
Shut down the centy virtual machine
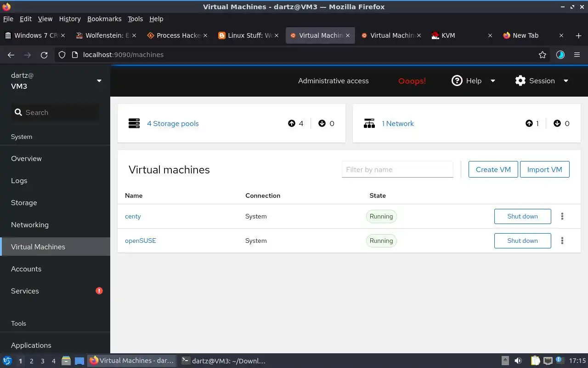point(522,216)
